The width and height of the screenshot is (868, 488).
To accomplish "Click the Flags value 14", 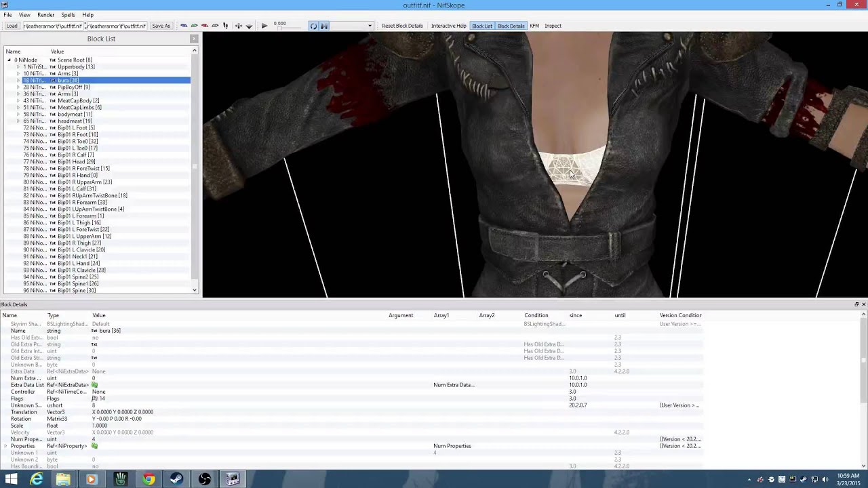I will [102, 399].
